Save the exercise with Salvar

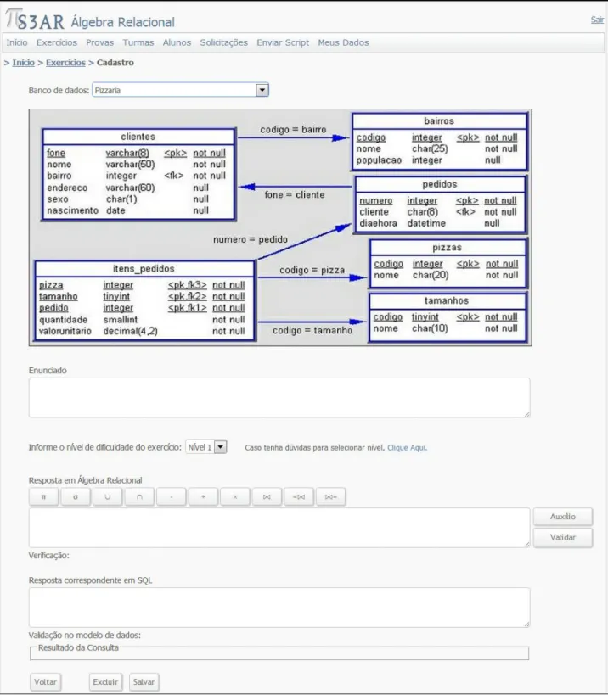coord(144,682)
